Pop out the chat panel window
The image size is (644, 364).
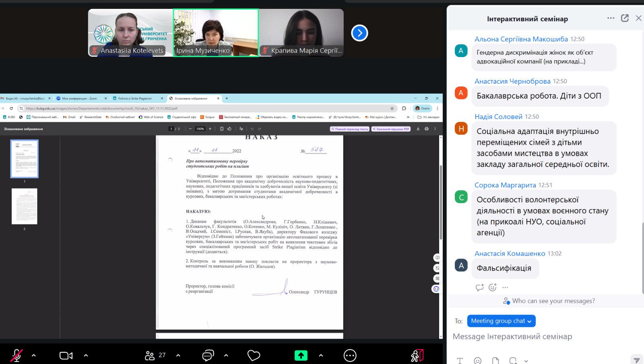coord(625,18)
